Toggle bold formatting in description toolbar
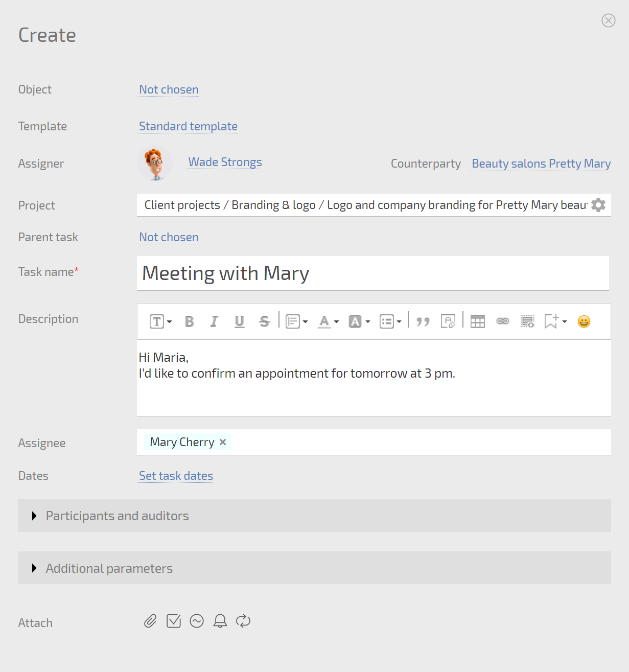This screenshot has height=672, width=629. [189, 321]
